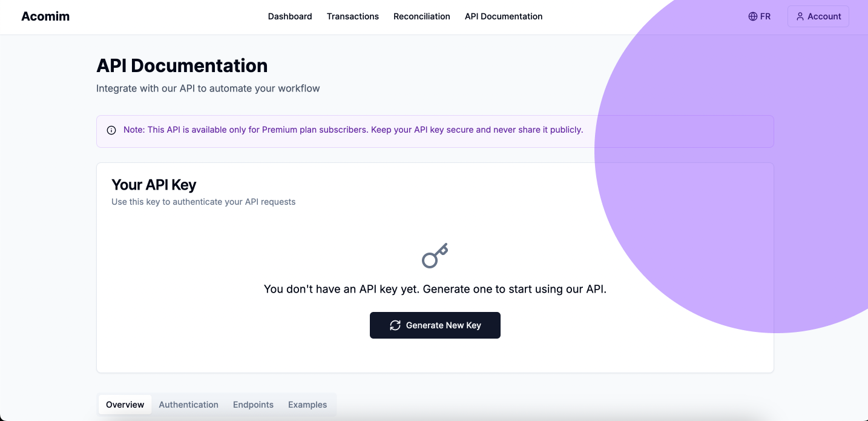Click the info icon in the Premium note

click(111, 130)
